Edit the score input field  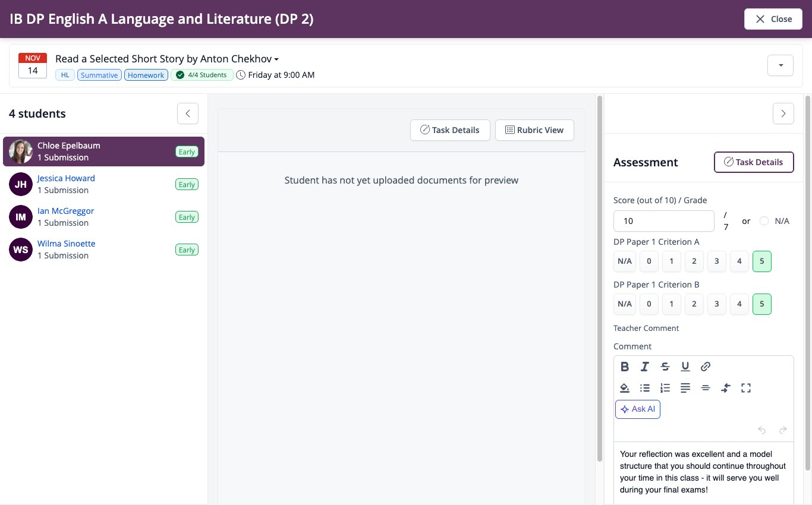[664, 221]
